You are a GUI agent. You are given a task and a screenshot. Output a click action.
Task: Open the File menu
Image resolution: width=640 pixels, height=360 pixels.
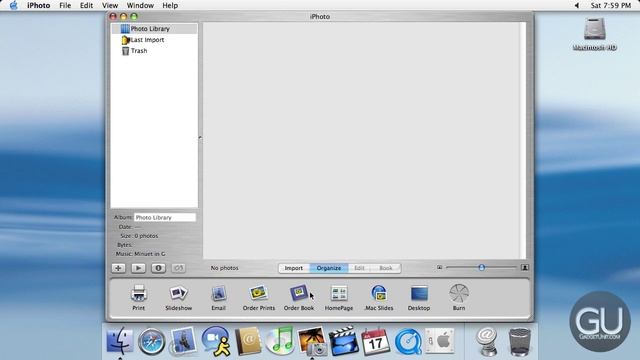coord(65,5)
